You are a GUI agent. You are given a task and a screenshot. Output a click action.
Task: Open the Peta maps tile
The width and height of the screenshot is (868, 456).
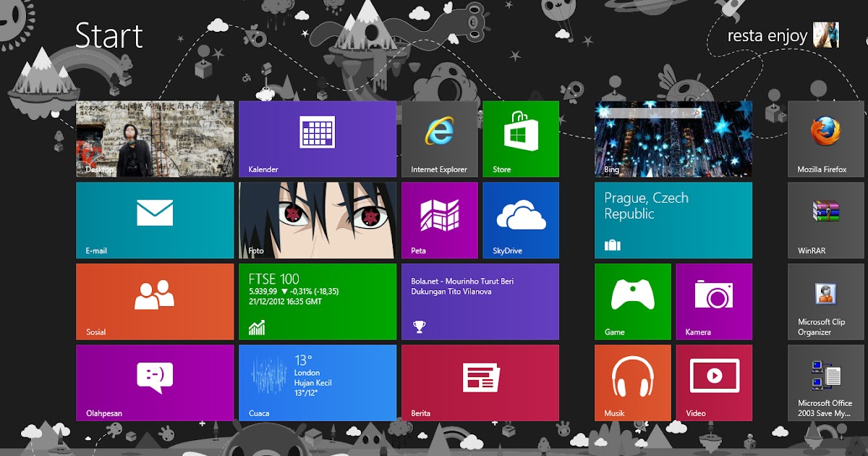440,220
